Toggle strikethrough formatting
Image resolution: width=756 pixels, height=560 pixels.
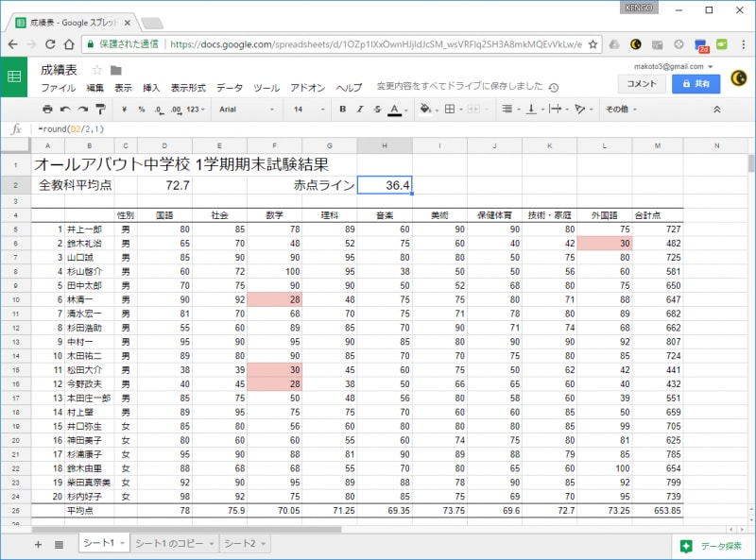pyautogui.click(x=376, y=110)
